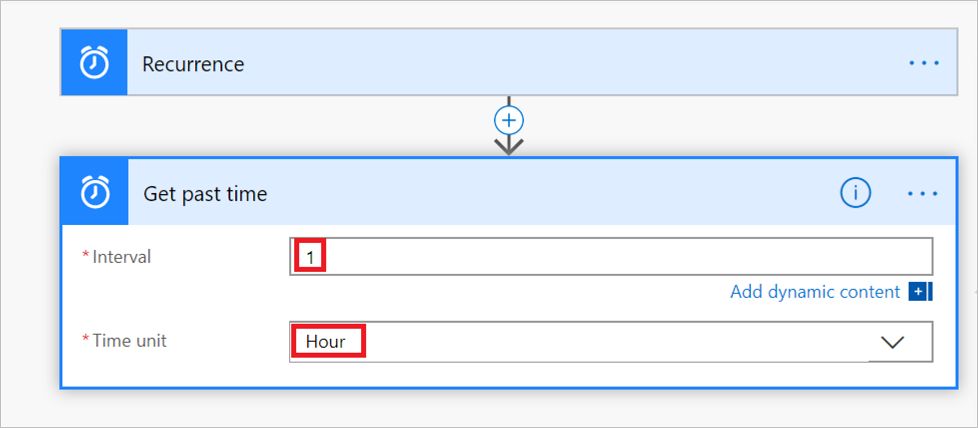Open the Add dynamic content link
This screenshot has height=428, width=978.
815,291
